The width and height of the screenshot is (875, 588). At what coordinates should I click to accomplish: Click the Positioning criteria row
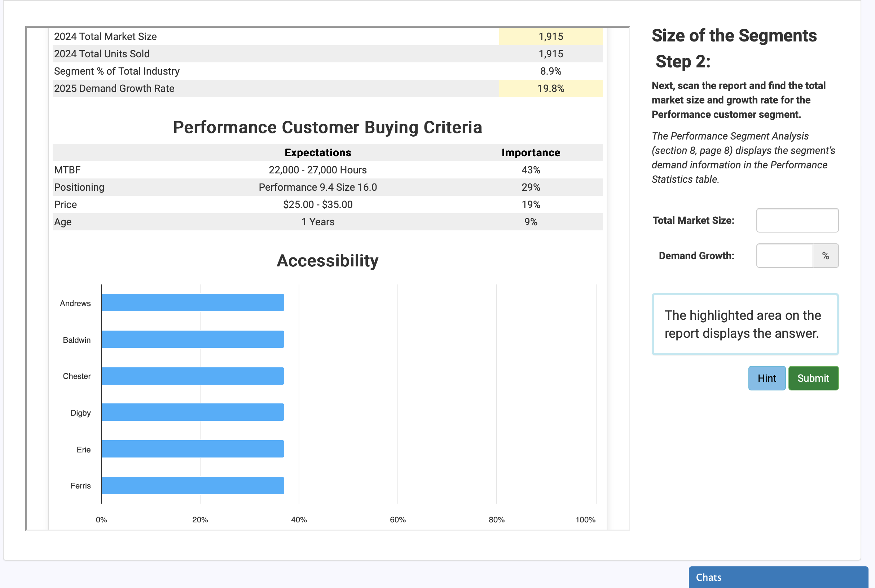tap(327, 187)
